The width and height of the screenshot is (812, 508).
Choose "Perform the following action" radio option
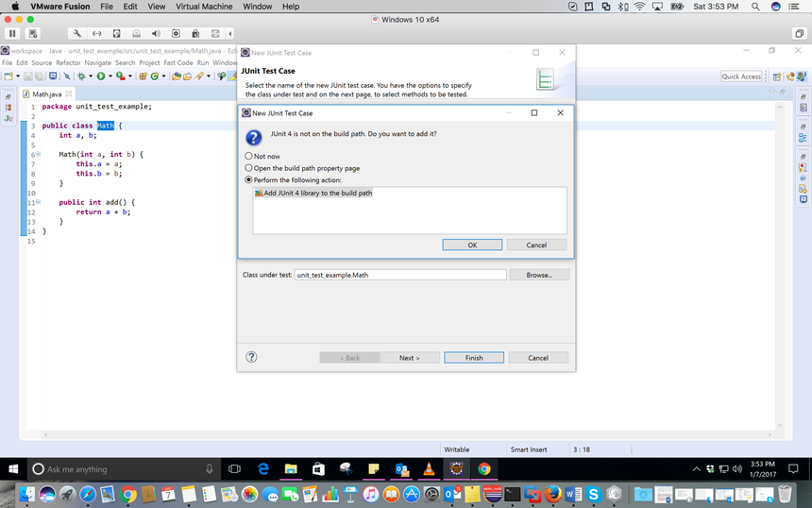[249, 179]
